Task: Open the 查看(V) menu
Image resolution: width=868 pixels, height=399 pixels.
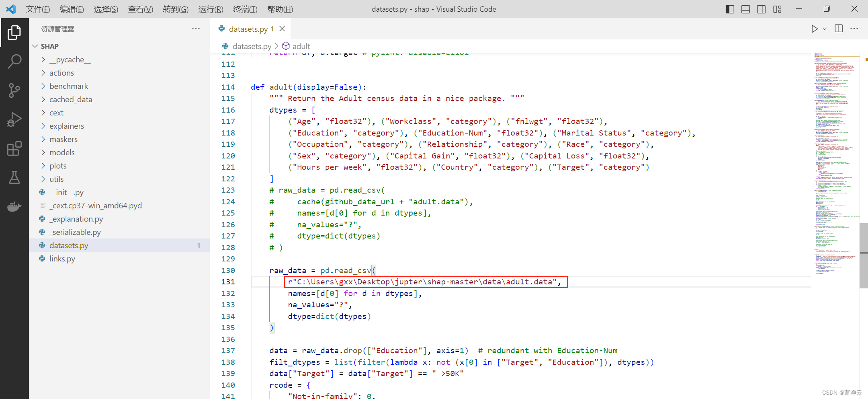Action: click(x=141, y=9)
